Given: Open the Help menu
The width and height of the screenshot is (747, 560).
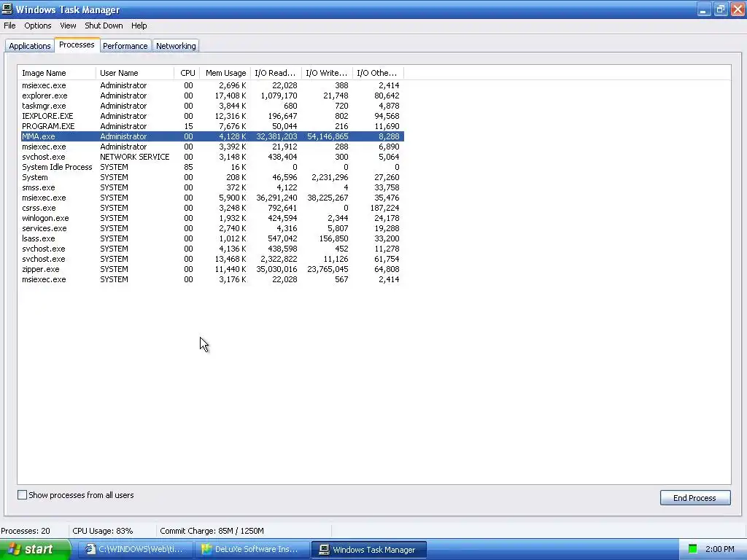Looking at the screenshot, I should pyautogui.click(x=139, y=26).
